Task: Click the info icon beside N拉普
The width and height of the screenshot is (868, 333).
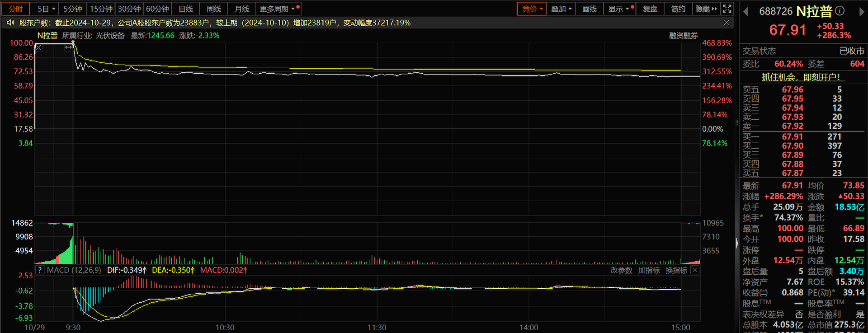Action: (x=840, y=11)
